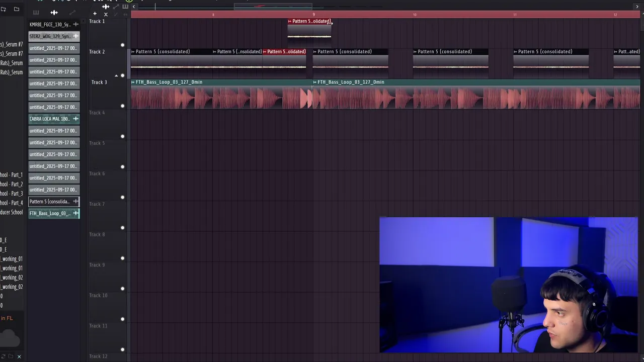The height and width of the screenshot is (362, 644).
Task: Open menu arrow of first FTH_Bass_Loop_03_127_Dmin clip
Action: 133,82
